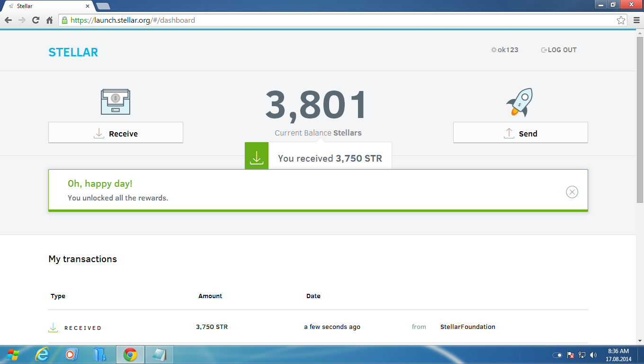Click the '3,750 STR' amount in the transaction row

pos(212,327)
